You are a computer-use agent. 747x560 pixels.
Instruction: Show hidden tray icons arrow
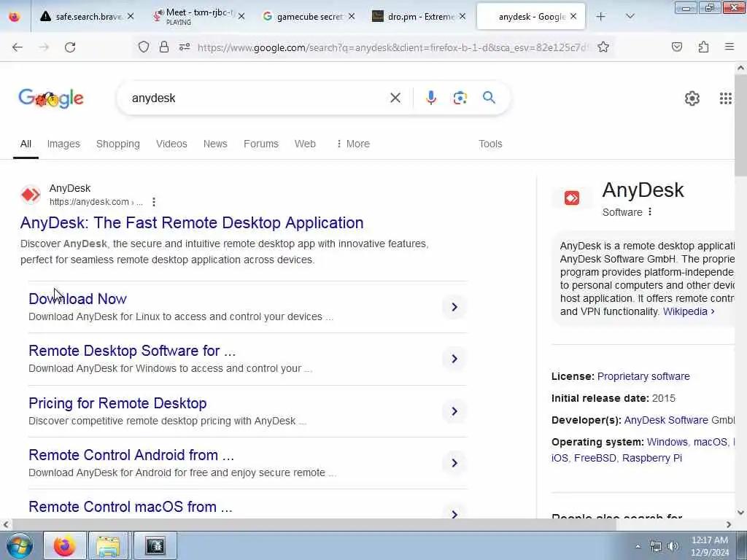(638, 546)
